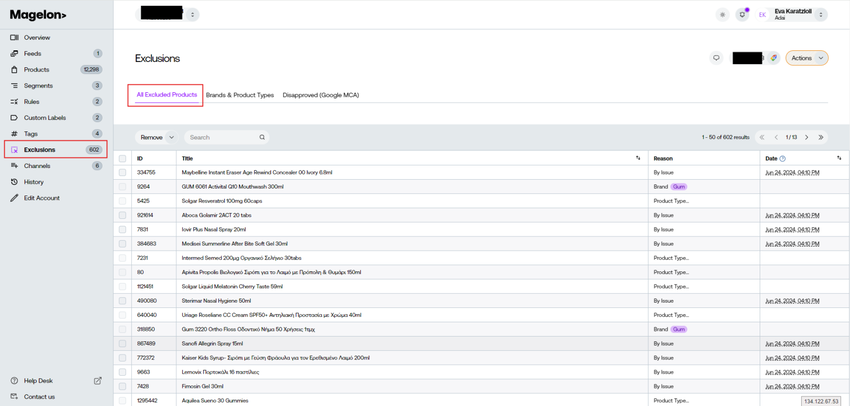Open the Segments section
The height and width of the screenshot is (406, 850).
tap(38, 86)
